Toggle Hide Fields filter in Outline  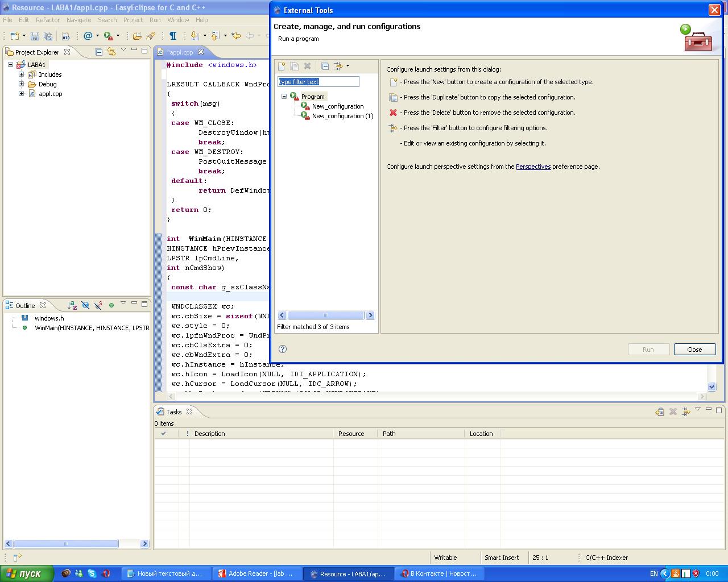(x=85, y=305)
